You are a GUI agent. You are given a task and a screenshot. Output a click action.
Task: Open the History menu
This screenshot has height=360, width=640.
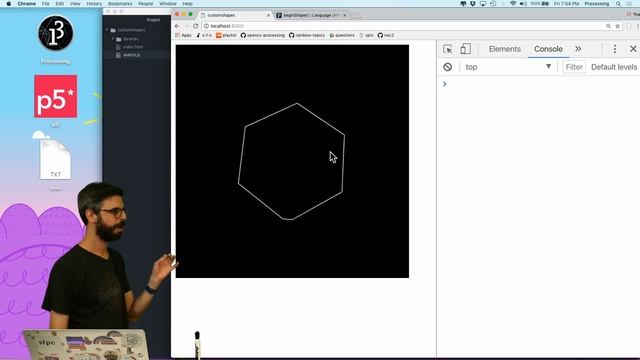[94, 4]
